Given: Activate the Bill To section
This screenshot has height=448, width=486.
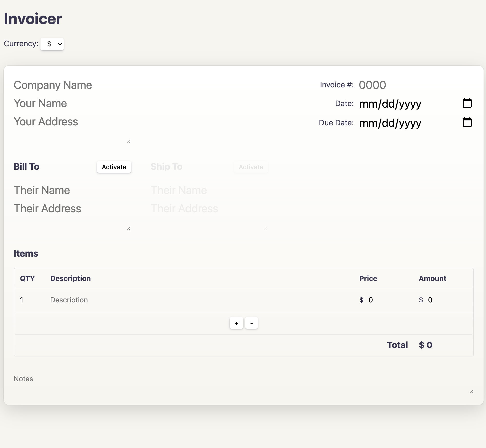Looking at the screenshot, I should coord(114,167).
